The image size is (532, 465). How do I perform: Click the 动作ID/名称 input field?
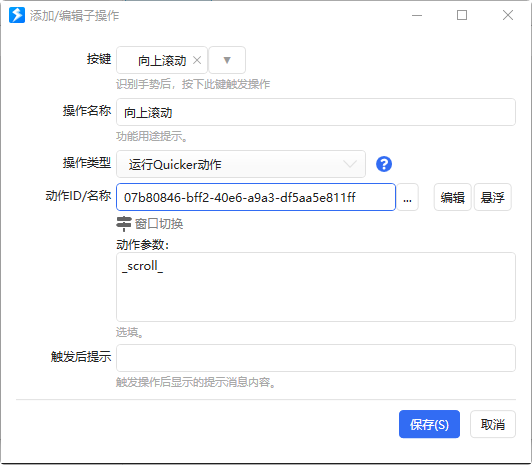pyautogui.click(x=256, y=197)
